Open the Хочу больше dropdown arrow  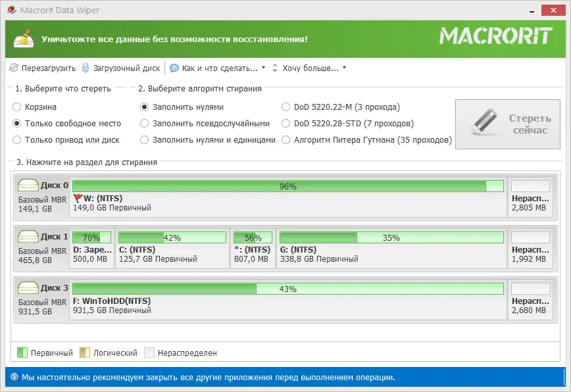point(344,68)
